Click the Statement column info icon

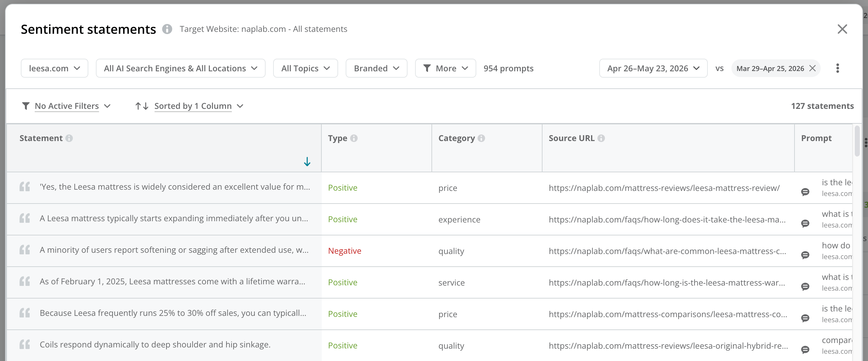point(69,138)
